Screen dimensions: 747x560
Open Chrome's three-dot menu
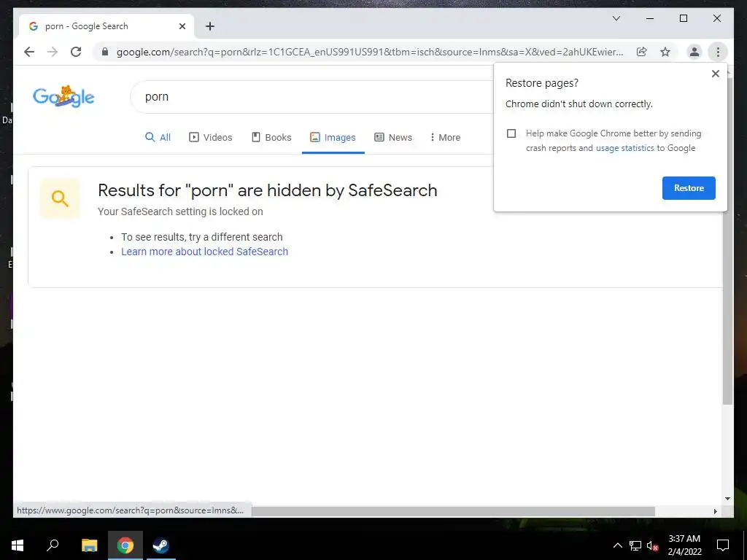coord(718,52)
